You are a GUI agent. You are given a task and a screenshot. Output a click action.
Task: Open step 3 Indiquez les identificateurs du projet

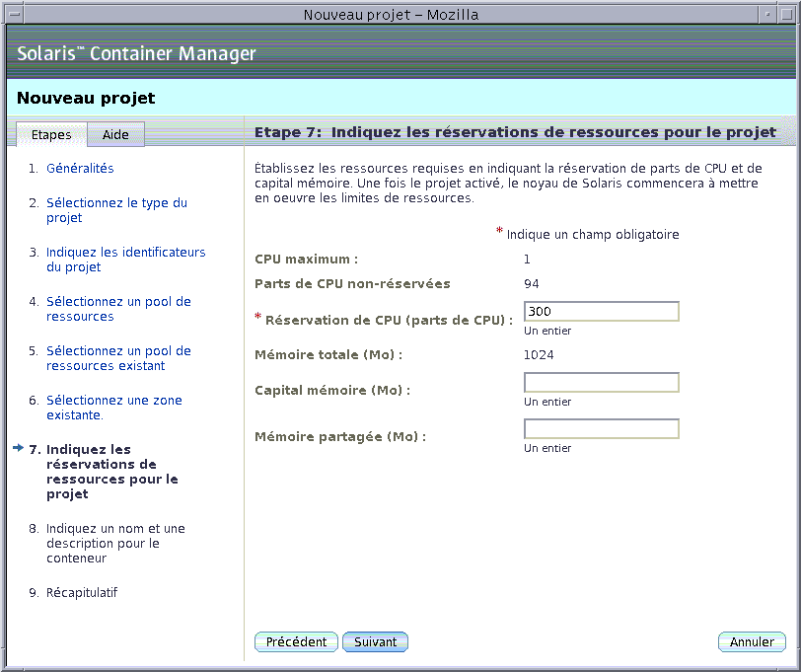click(x=125, y=260)
